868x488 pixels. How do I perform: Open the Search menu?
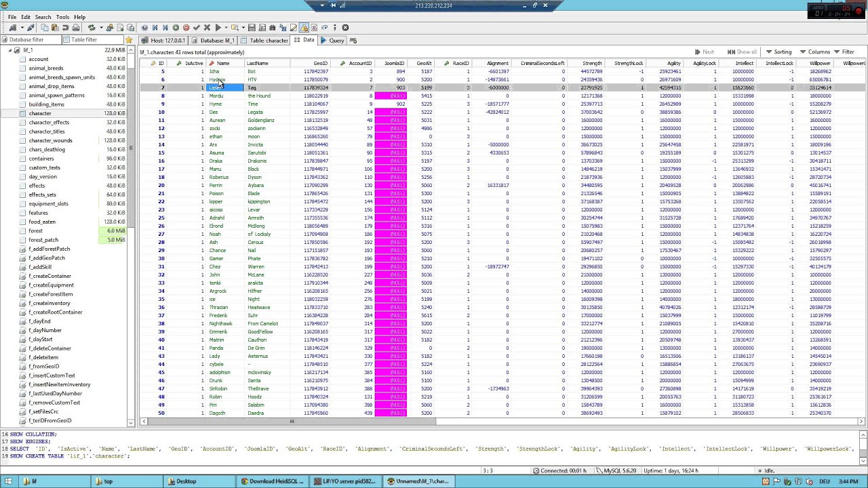point(43,17)
